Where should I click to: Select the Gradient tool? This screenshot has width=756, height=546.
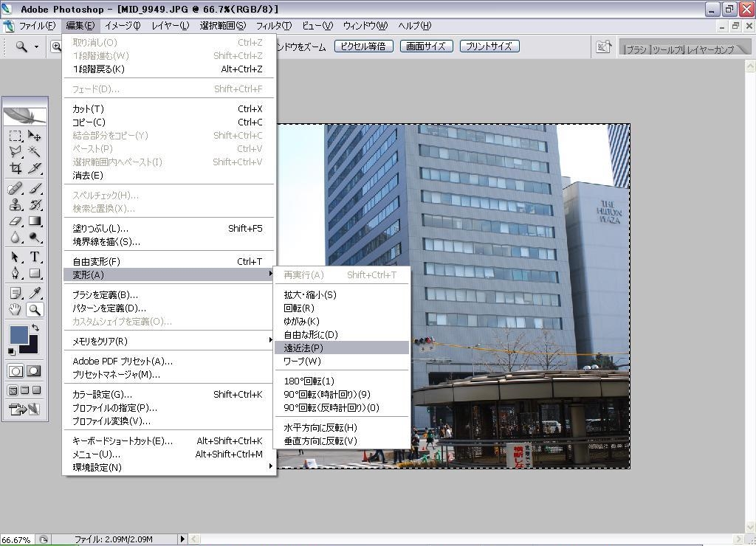click(x=34, y=221)
